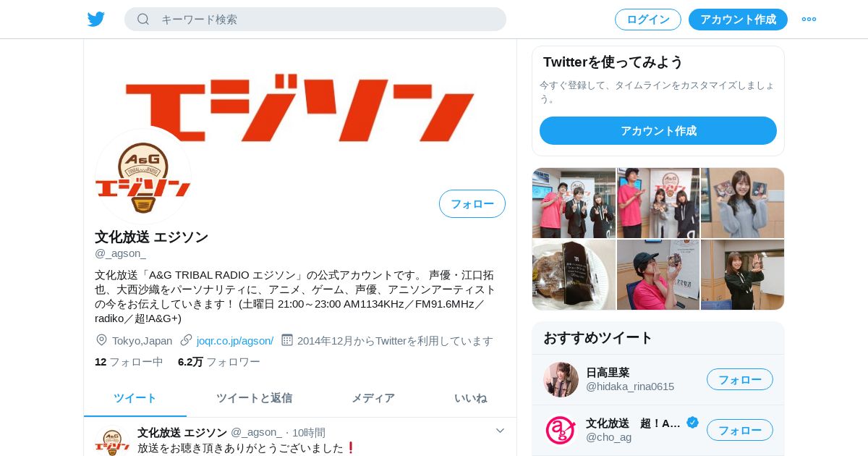The height and width of the screenshot is (456, 868).
Task: Select the いいね tab
Action: [x=470, y=398]
